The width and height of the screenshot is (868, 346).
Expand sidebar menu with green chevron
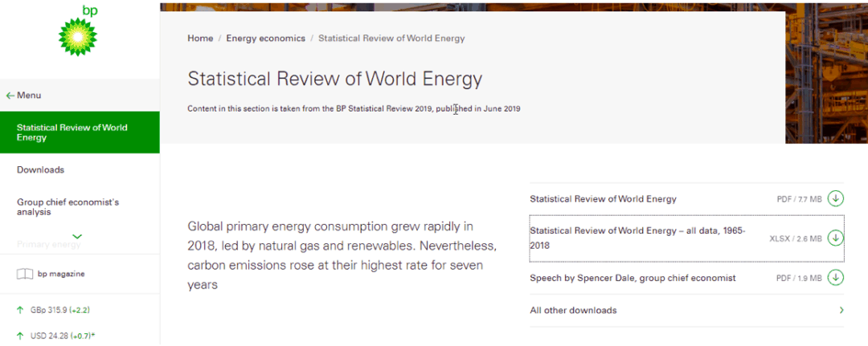pos(78,236)
